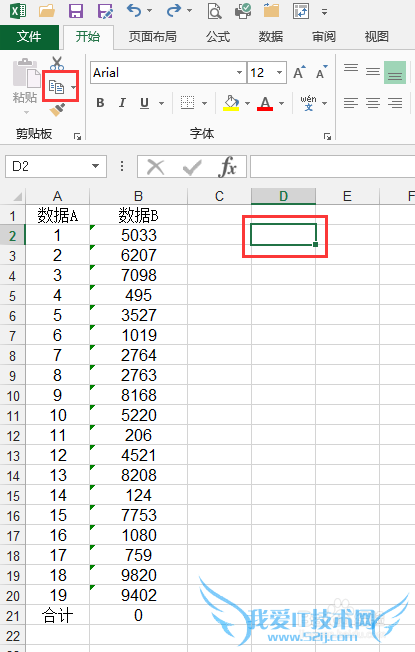The image size is (415, 652).
Task: Open the Arial font name dropdown
Action: (240, 72)
